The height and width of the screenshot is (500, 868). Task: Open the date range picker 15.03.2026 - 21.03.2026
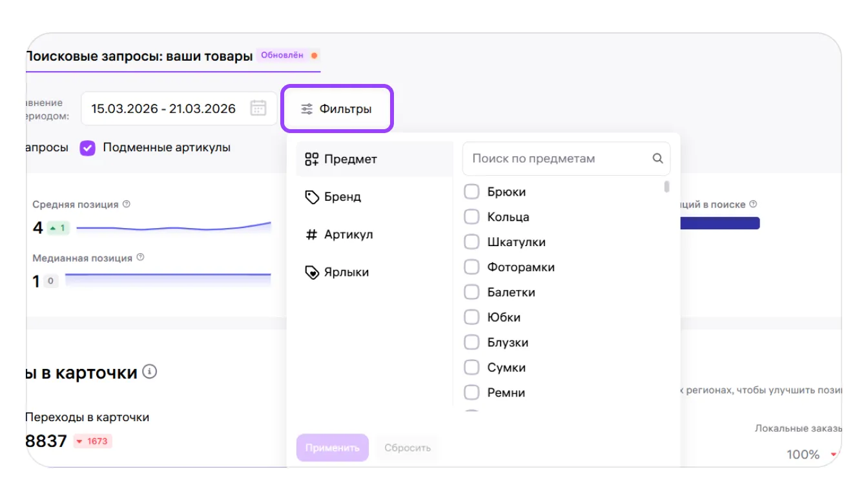tap(163, 109)
